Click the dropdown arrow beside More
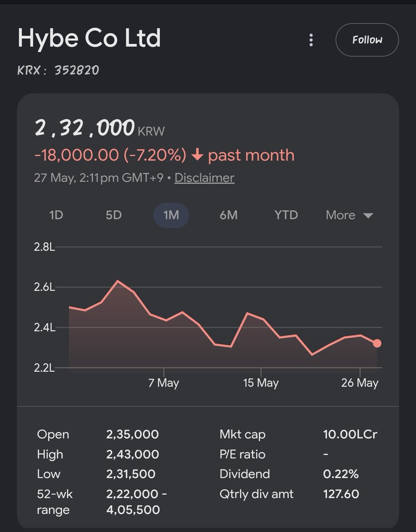The image size is (416, 532). 368,216
